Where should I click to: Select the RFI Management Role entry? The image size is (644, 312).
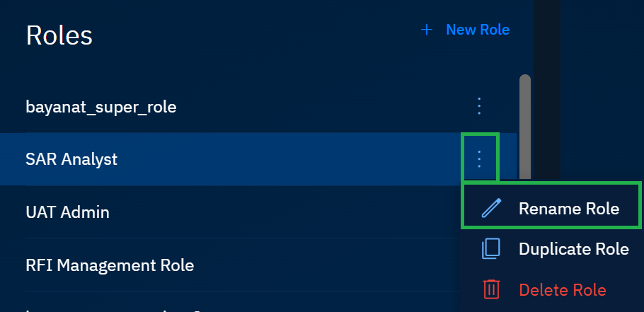pos(110,265)
